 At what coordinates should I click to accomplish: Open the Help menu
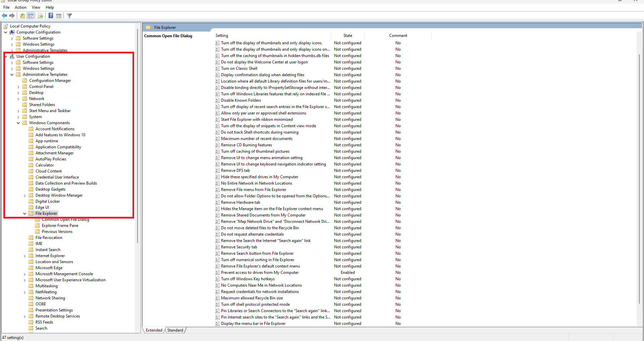coord(50,7)
